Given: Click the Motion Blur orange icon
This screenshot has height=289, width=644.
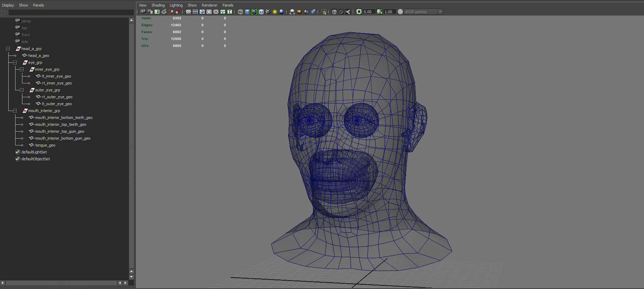Looking at the screenshot, I should pyautogui.click(x=299, y=12).
